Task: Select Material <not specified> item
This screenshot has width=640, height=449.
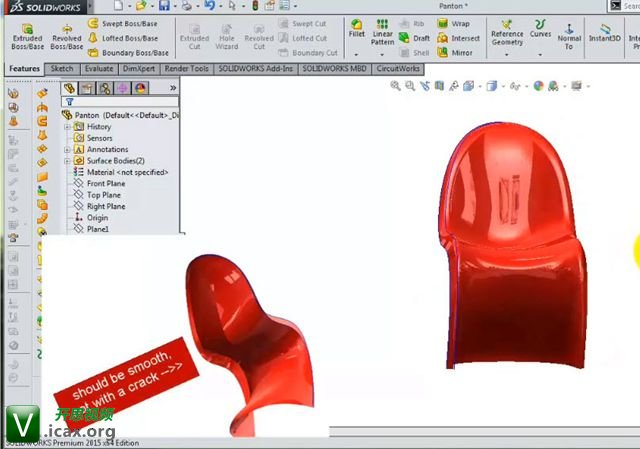Action: [x=121, y=172]
